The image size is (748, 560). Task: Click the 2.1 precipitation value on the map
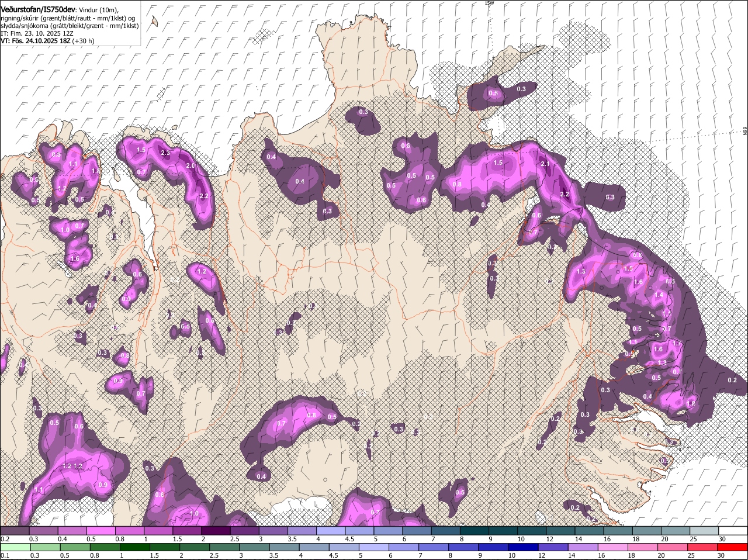click(545, 164)
